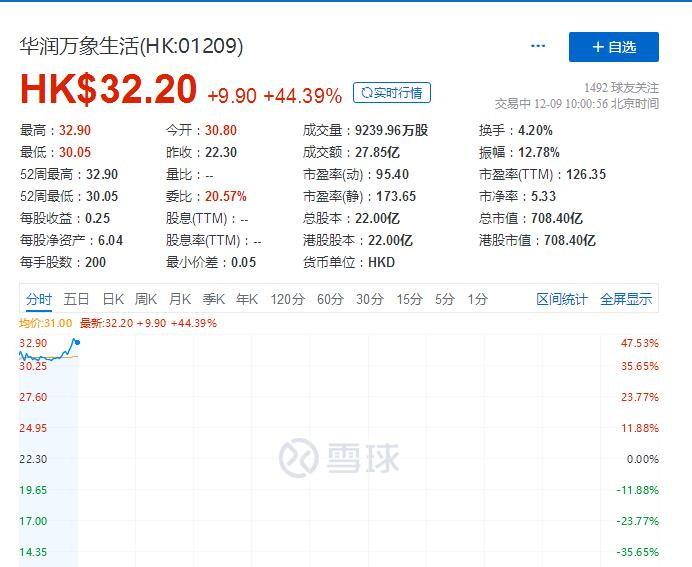Image resolution: width=692 pixels, height=567 pixels.
Task: Click the 最小价差 value 0.05
Action: (x=244, y=262)
